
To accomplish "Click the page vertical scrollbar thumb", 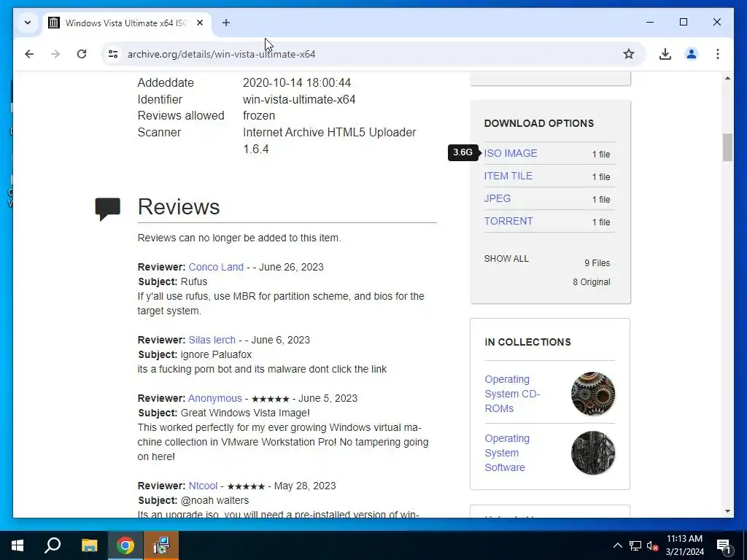I will point(727,147).
